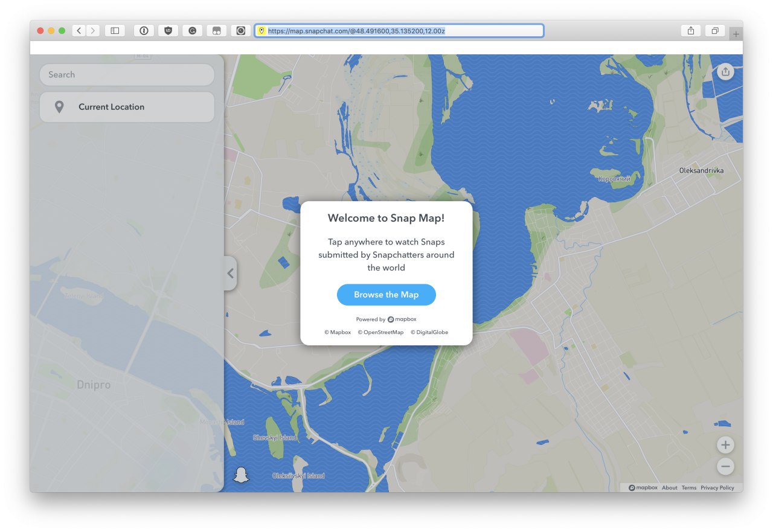
Task: Click the map share icon top right
Action: pos(725,72)
